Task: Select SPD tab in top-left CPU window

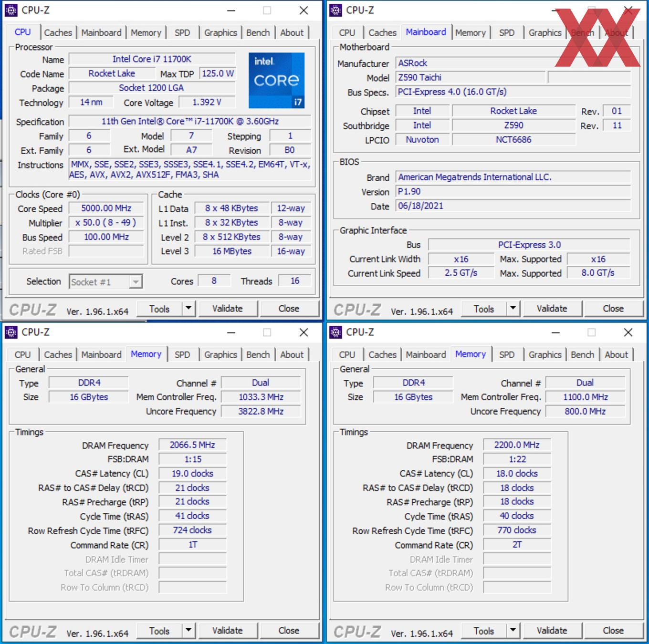Action: tap(182, 32)
